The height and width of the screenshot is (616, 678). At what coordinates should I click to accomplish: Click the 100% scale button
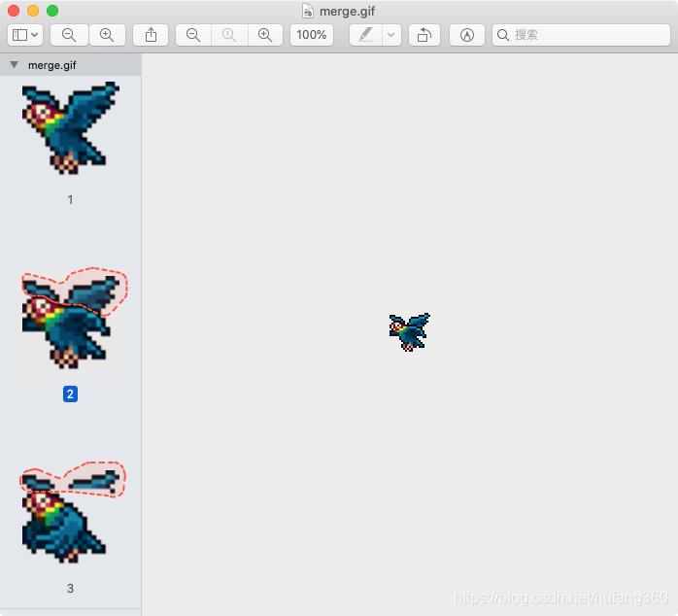[312, 35]
